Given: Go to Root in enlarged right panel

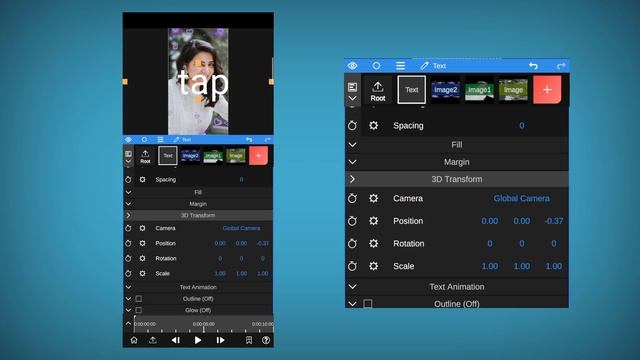Looking at the screenshot, I should click(378, 91).
